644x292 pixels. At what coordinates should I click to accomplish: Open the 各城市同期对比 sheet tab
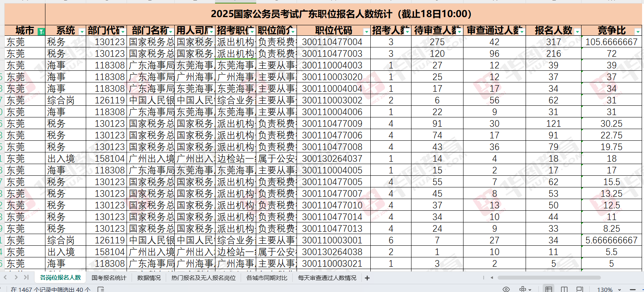tap(267, 278)
